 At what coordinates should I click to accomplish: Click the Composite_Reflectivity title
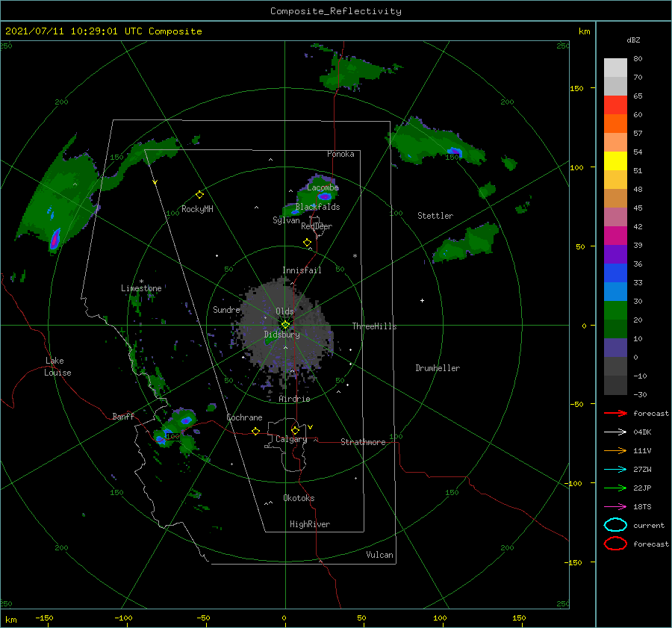click(336, 11)
